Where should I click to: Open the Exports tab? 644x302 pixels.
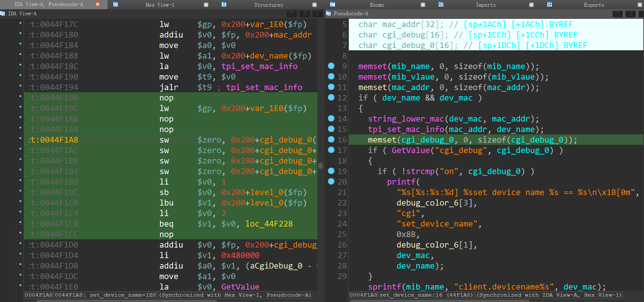[x=594, y=5]
